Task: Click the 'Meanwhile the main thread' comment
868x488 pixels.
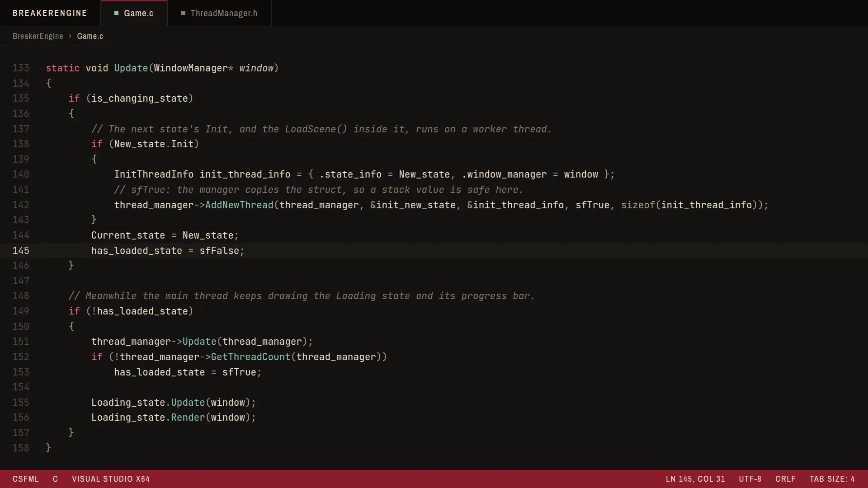Action: [x=302, y=296]
